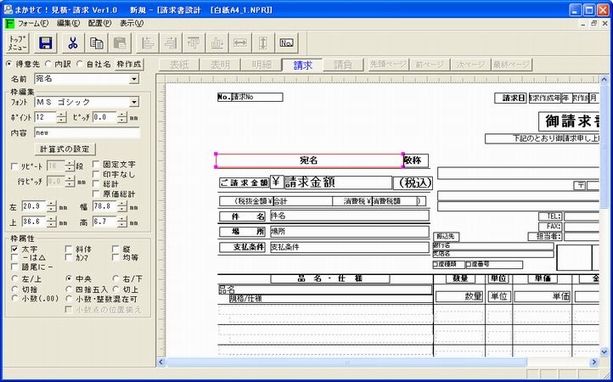
Task: Expand the 名前 dropdown showing 宛名
Action: [134, 79]
